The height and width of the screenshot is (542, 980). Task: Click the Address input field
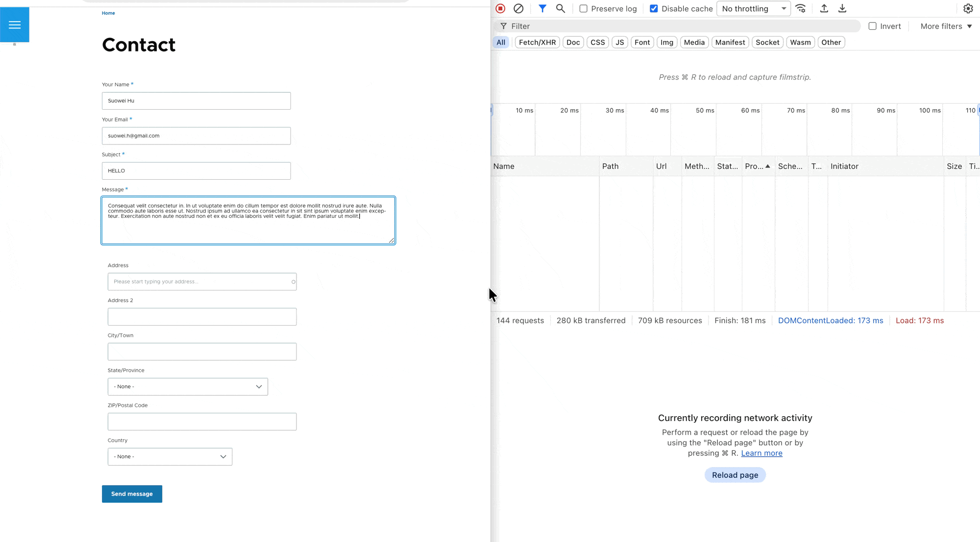201,282
